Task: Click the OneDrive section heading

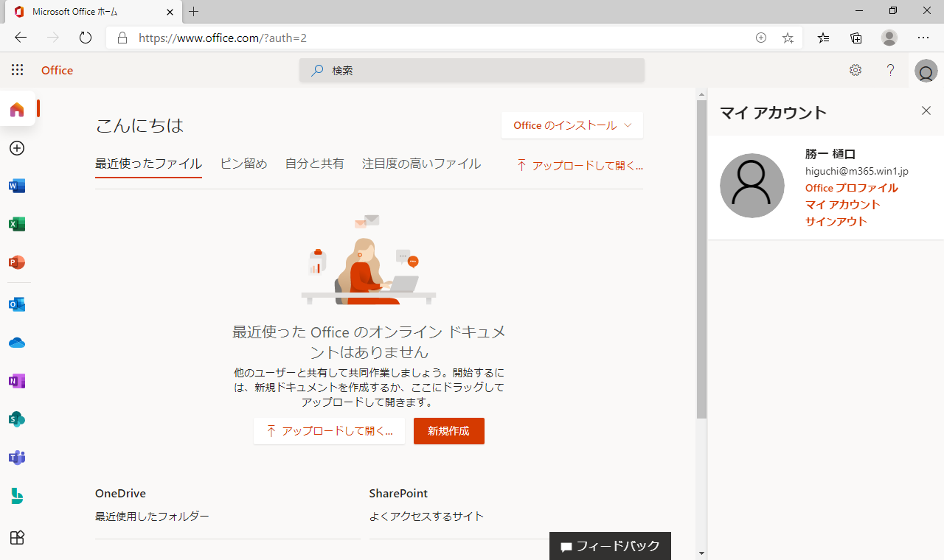Action: (120, 494)
